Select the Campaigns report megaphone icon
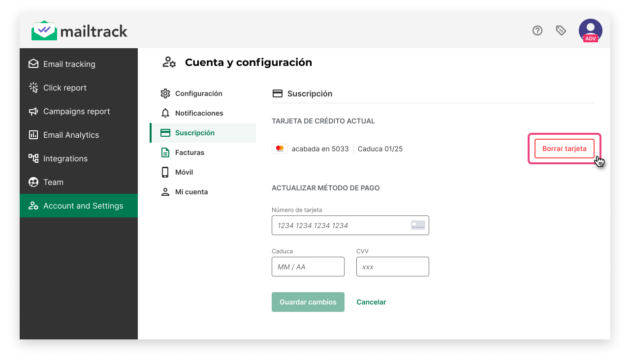The height and width of the screenshot is (364, 630). pyautogui.click(x=33, y=111)
